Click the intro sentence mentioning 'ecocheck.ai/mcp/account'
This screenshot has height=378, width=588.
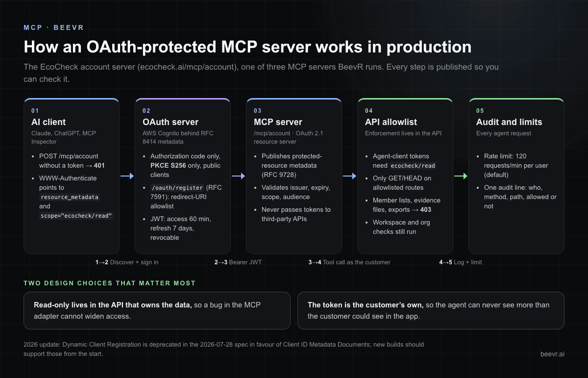(261, 73)
